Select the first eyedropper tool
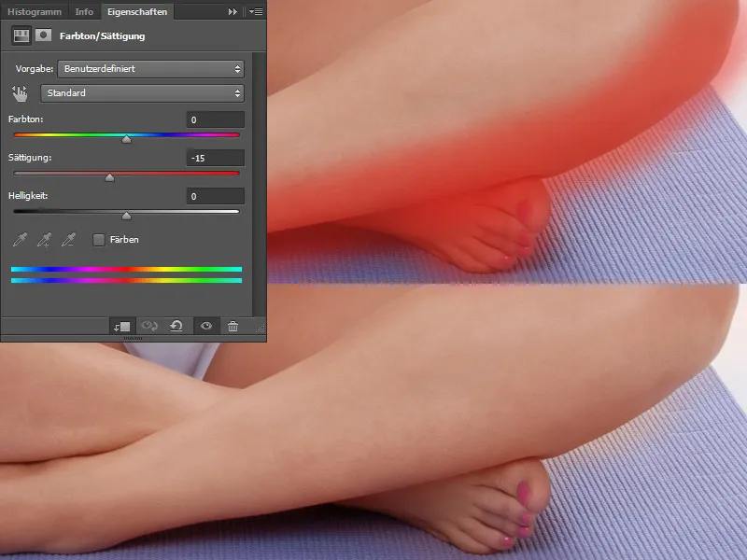The width and height of the screenshot is (747, 560). pyautogui.click(x=20, y=240)
